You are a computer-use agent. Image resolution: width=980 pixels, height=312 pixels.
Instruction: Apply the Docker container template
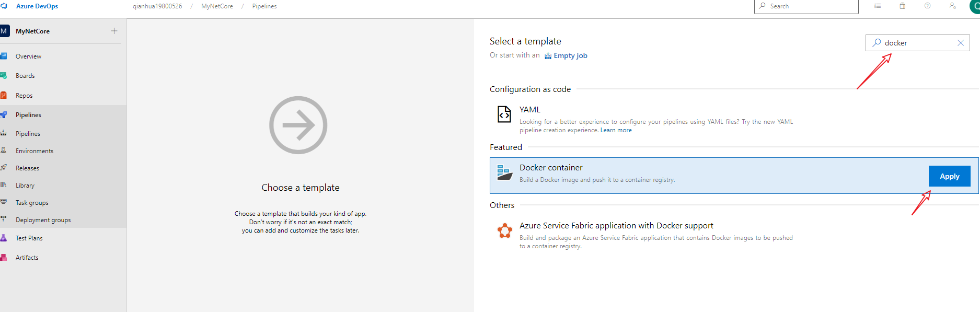pos(949,176)
